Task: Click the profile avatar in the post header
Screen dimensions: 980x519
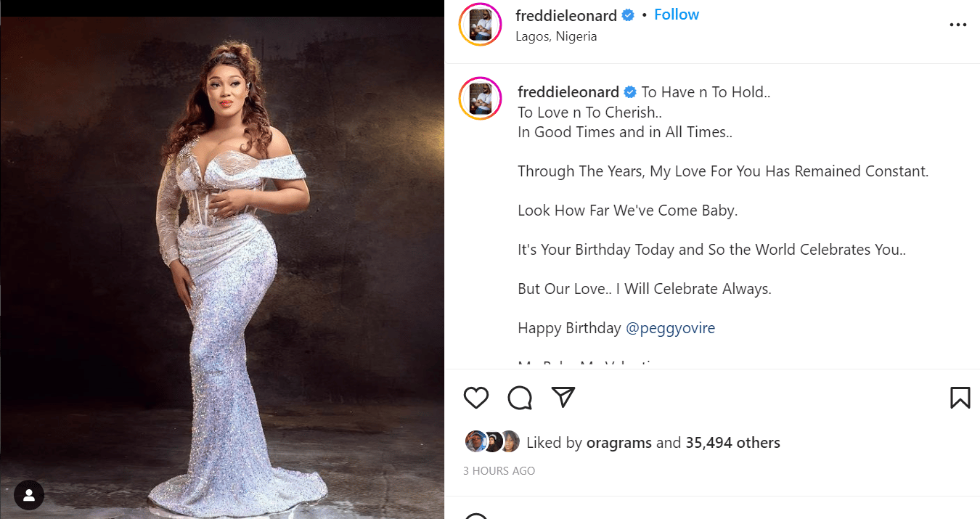Action: (481, 25)
